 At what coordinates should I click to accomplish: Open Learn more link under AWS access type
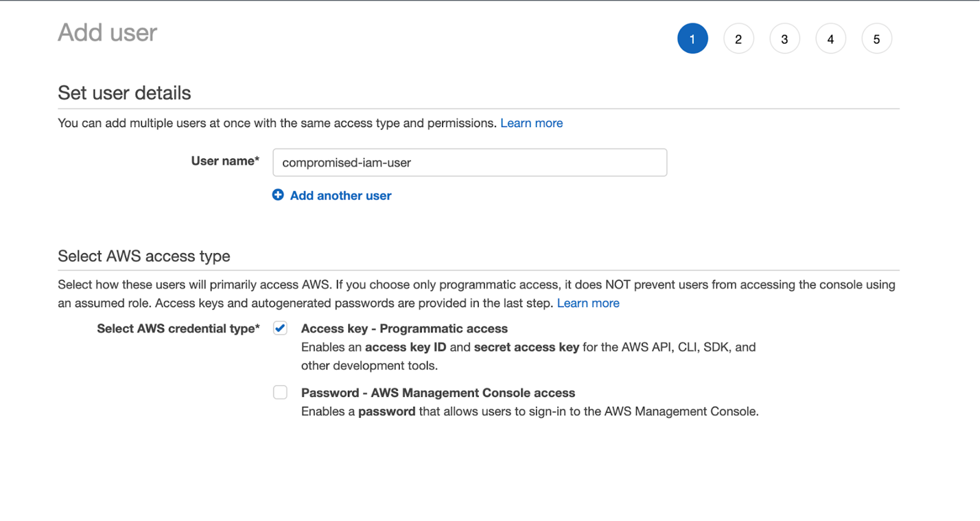588,303
